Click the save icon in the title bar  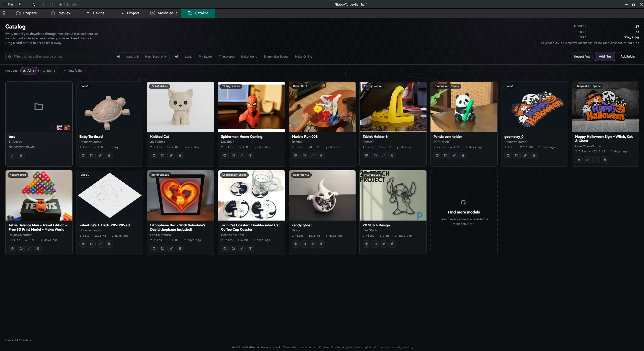click(34, 4)
